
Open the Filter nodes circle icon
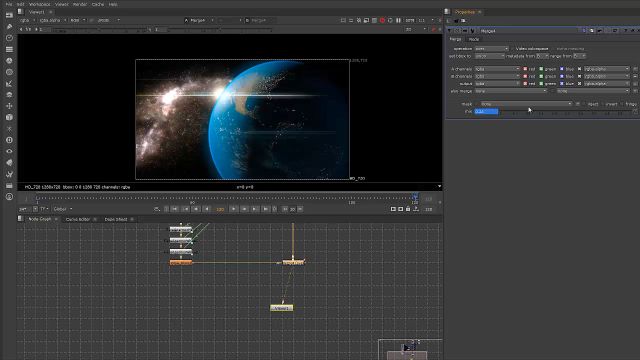click(9, 72)
